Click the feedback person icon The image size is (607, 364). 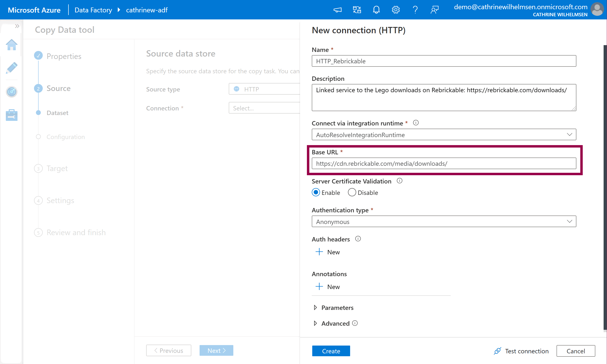434,10
